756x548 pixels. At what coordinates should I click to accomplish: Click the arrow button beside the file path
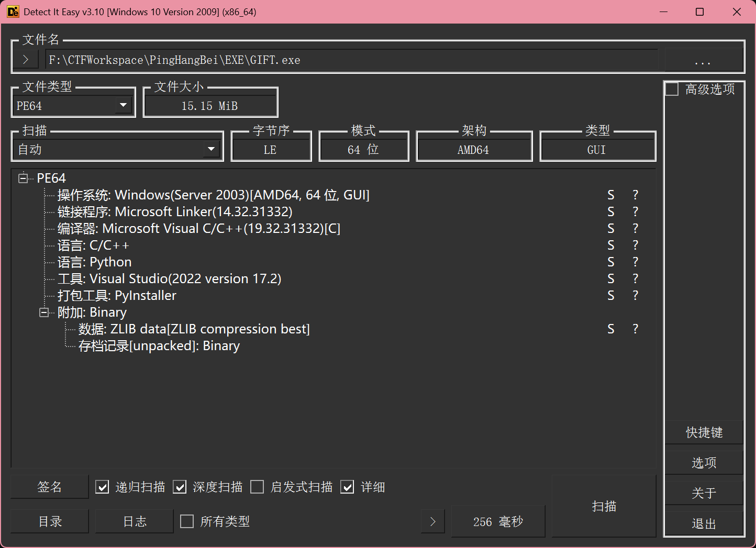click(26, 60)
